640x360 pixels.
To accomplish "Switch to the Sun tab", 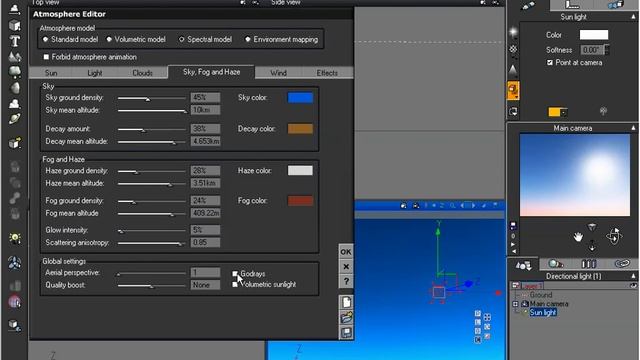I will click(51, 73).
